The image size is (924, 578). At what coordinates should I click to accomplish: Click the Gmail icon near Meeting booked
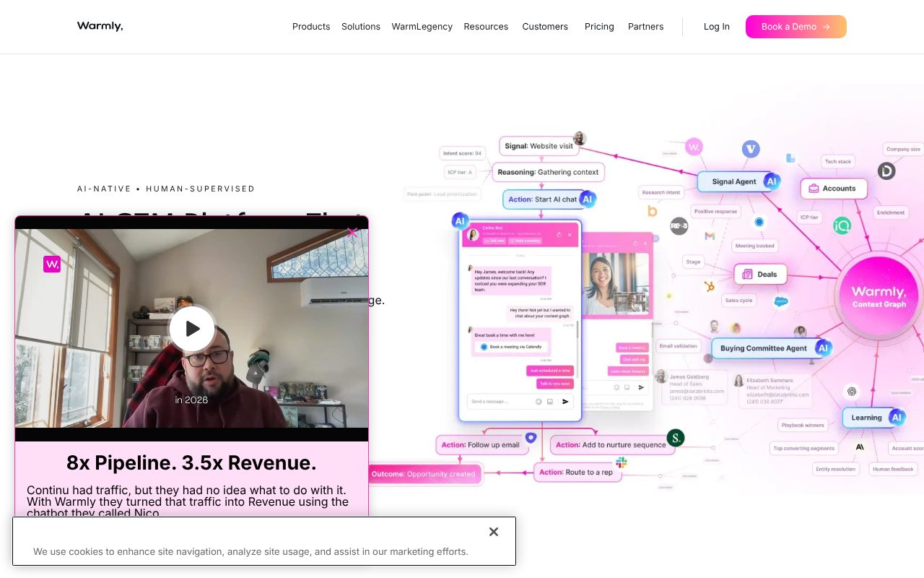709,236
